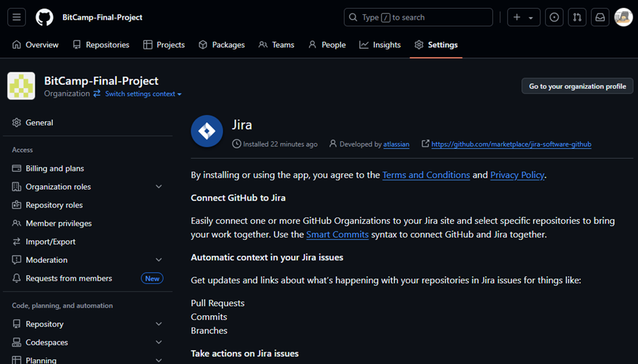This screenshot has height=364, width=638.
Task: Click the Jira app title heading
Action: pos(242,124)
